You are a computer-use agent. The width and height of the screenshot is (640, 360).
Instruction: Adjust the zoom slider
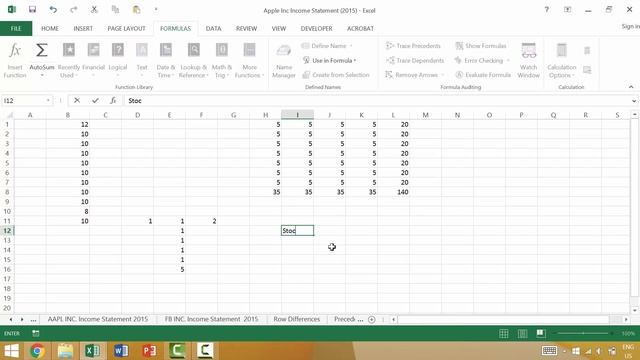pos(583,333)
